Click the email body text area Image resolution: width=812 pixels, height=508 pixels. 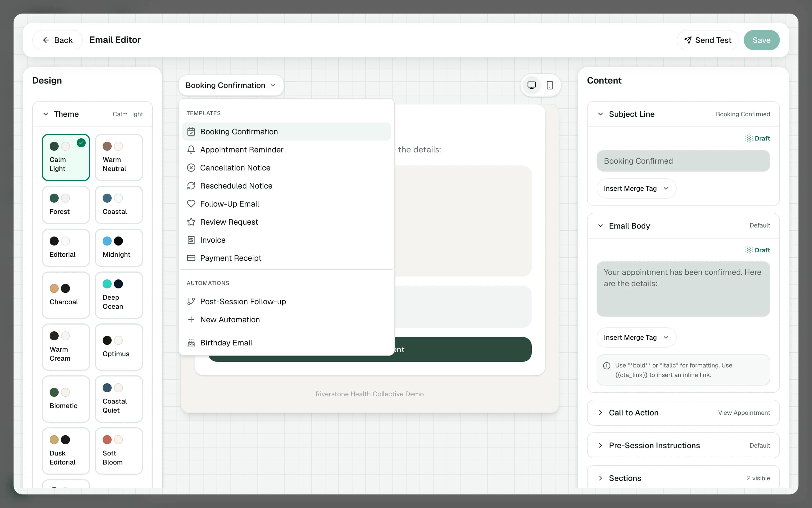pyautogui.click(x=683, y=289)
